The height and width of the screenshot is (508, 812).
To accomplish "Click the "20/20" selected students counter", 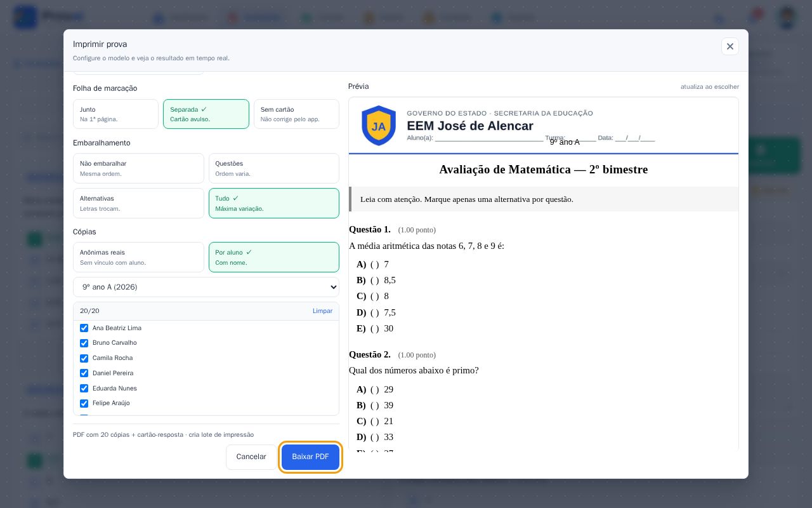I will click(x=89, y=311).
